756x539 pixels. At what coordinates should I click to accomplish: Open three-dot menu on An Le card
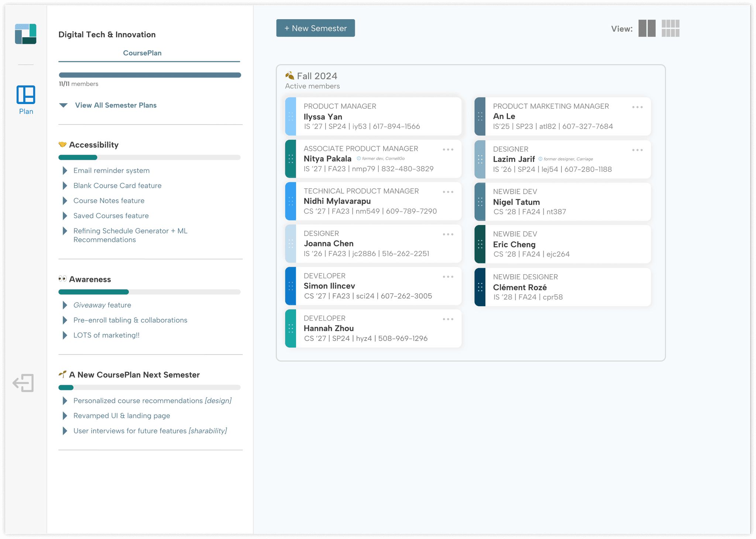click(637, 107)
